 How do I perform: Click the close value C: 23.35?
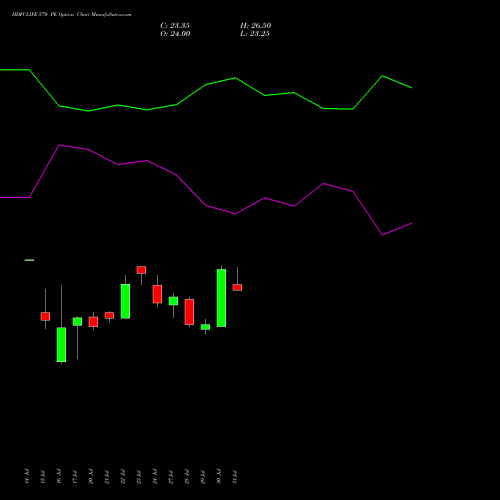(x=175, y=26)
